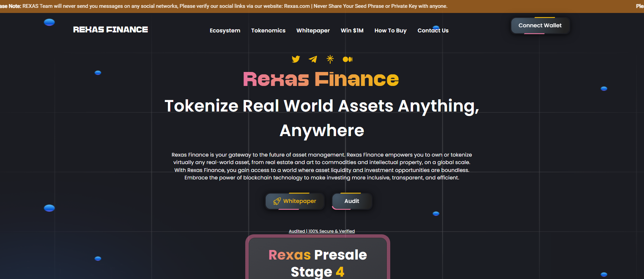Open the Twitter social icon

point(296,59)
